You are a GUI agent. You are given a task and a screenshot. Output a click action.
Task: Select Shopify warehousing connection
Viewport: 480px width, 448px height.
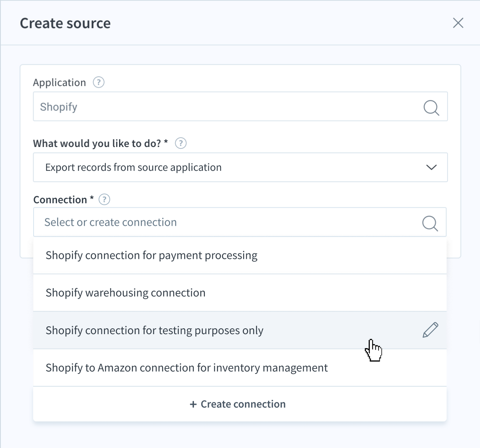[240, 293]
